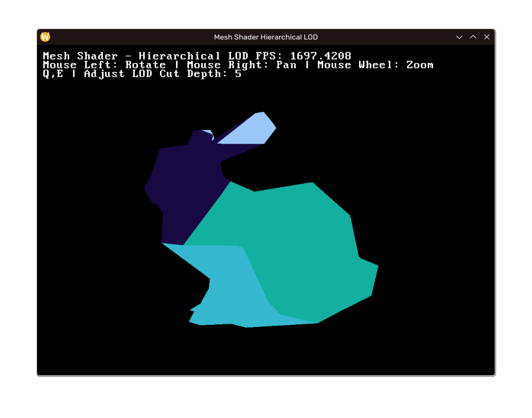Click the small light blue sliver atop head
The height and width of the screenshot is (418, 532).
[208, 132]
